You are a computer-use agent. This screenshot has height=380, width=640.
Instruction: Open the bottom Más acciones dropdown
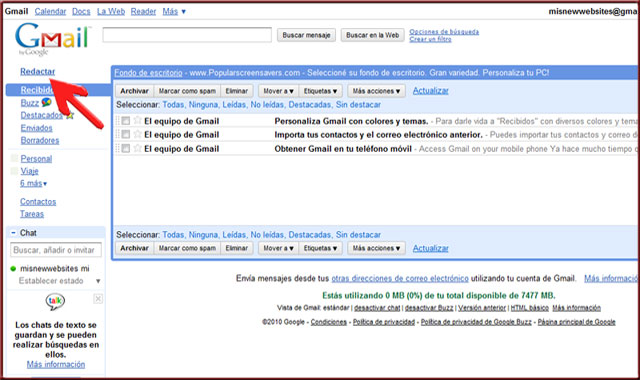pyautogui.click(x=376, y=248)
